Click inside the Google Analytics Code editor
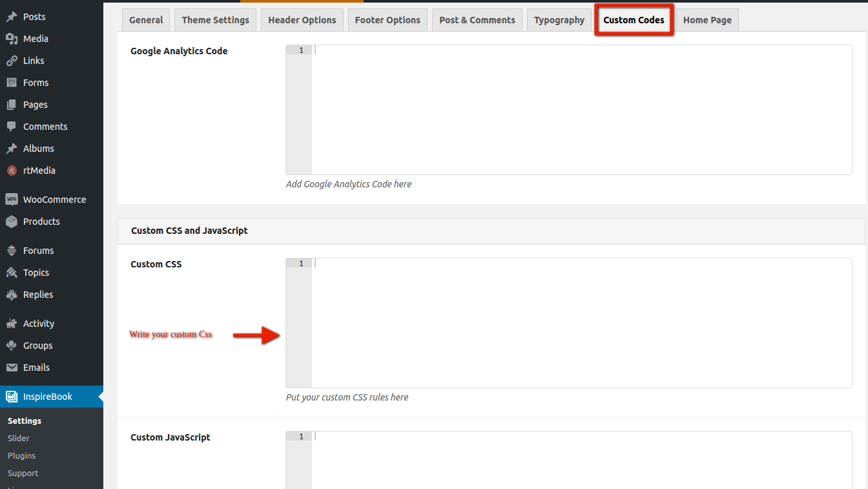Image resolution: width=868 pixels, height=489 pixels. click(x=581, y=110)
